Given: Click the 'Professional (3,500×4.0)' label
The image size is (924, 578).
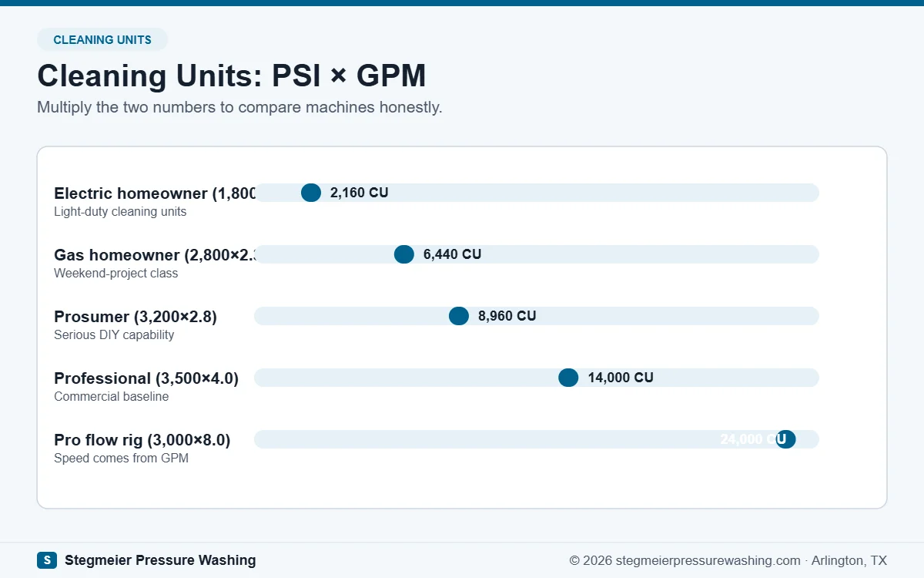Looking at the screenshot, I should tap(146, 378).
